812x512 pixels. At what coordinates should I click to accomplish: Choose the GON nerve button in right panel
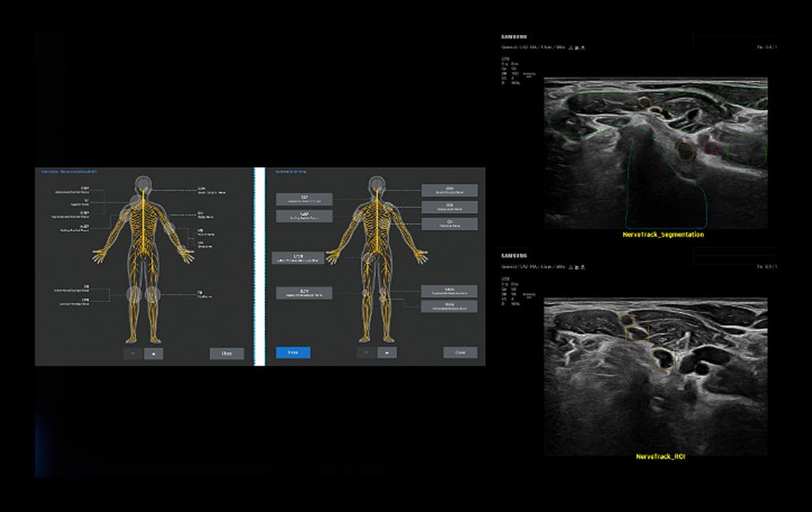click(449, 190)
